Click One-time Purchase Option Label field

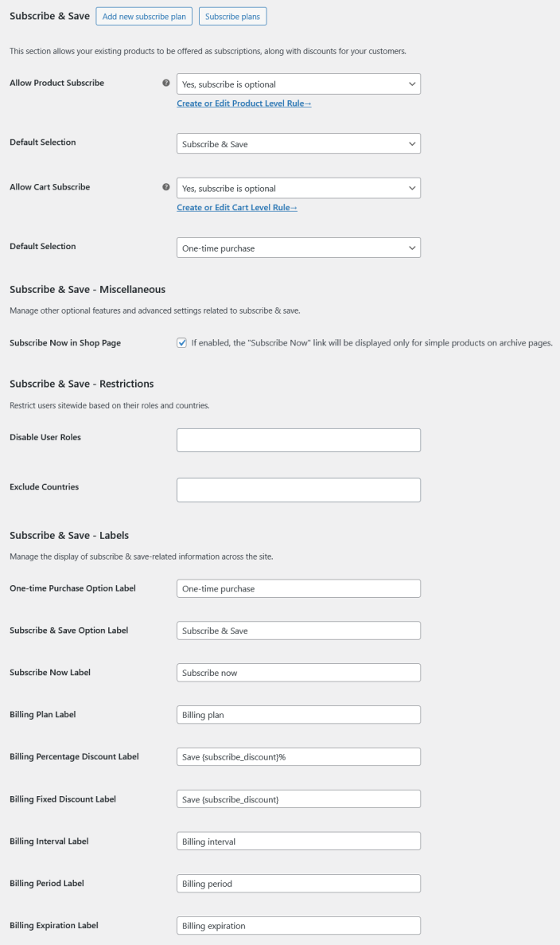298,588
